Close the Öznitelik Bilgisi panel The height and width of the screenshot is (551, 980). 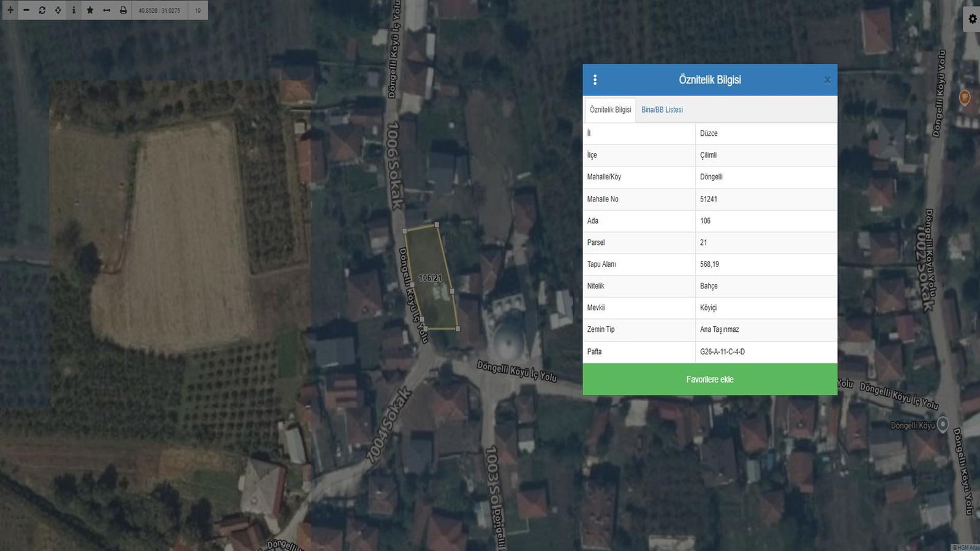point(827,80)
